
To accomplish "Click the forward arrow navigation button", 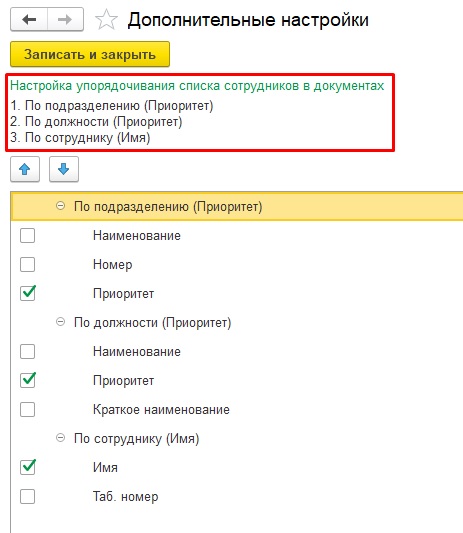I will tap(65, 19).
